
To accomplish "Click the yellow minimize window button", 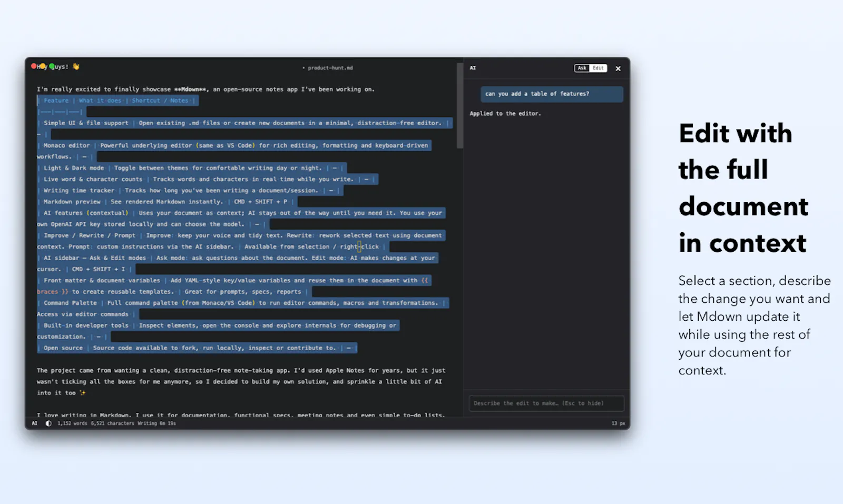I will 43,66.
